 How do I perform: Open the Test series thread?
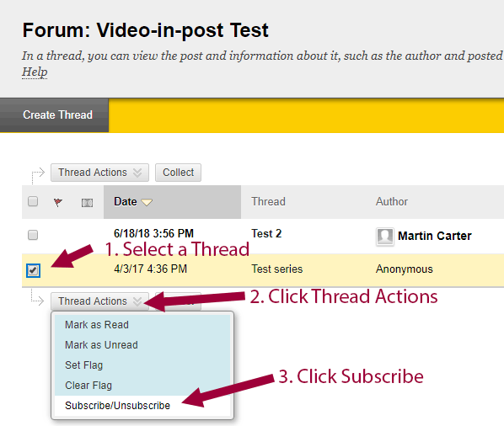(276, 269)
